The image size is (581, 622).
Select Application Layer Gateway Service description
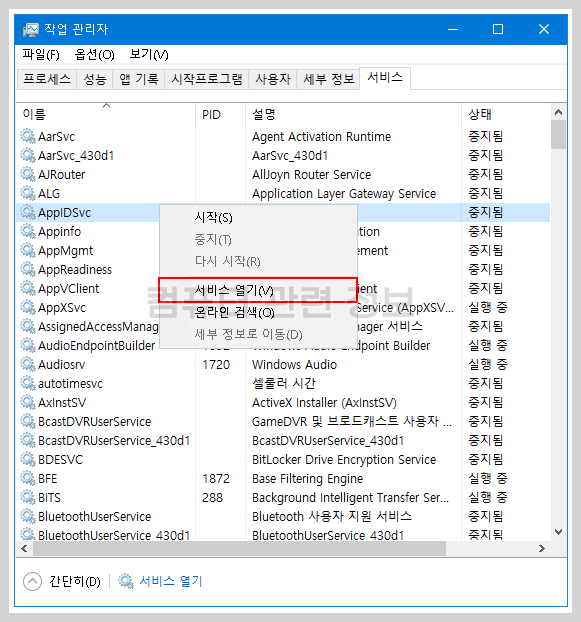(344, 194)
